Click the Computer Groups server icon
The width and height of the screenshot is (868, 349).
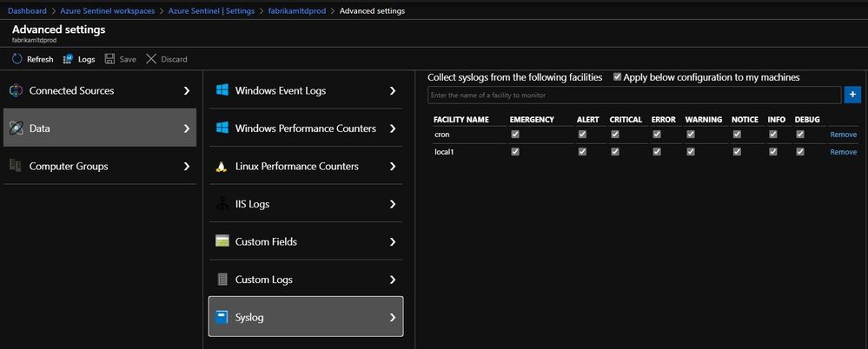point(16,166)
